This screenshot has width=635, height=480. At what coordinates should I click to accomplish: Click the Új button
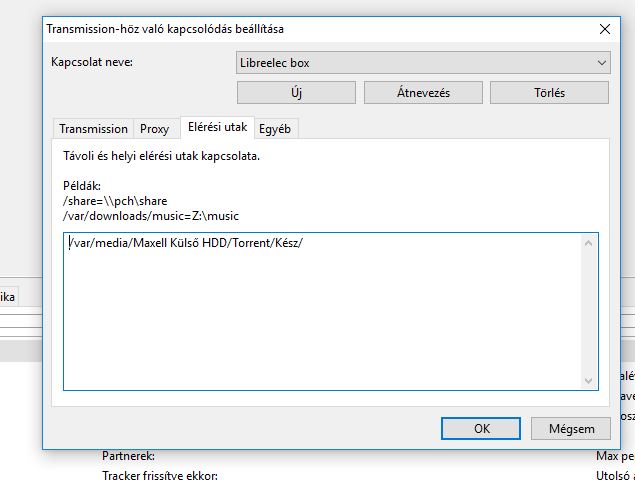click(x=296, y=93)
